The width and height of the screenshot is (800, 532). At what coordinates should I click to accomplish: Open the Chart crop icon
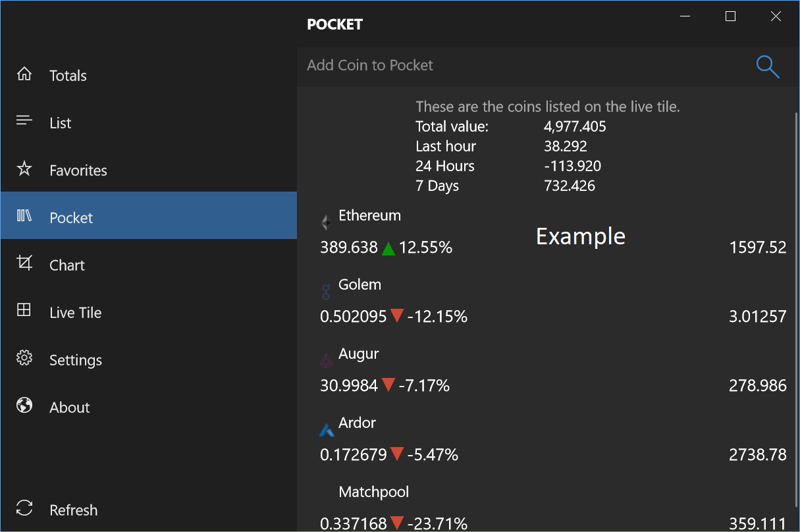click(x=24, y=264)
